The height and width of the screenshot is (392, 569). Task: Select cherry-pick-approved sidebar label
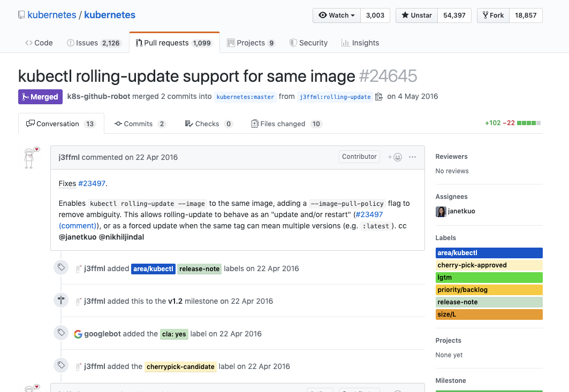pyautogui.click(x=489, y=265)
